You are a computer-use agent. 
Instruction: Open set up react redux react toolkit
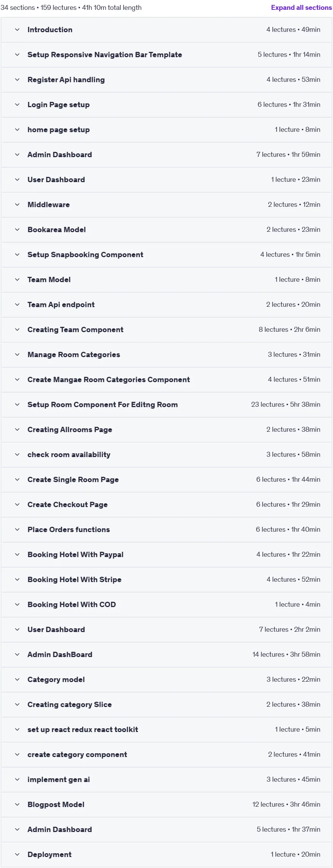click(x=83, y=729)
